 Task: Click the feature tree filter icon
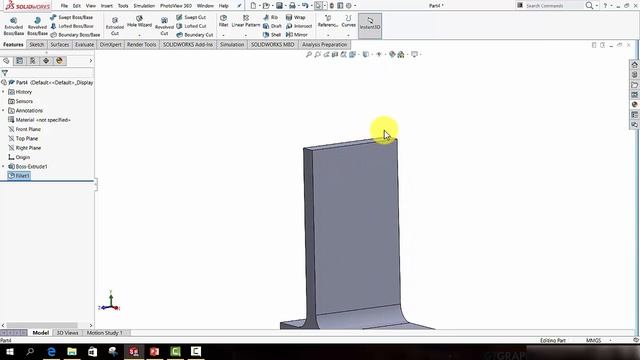5,73
